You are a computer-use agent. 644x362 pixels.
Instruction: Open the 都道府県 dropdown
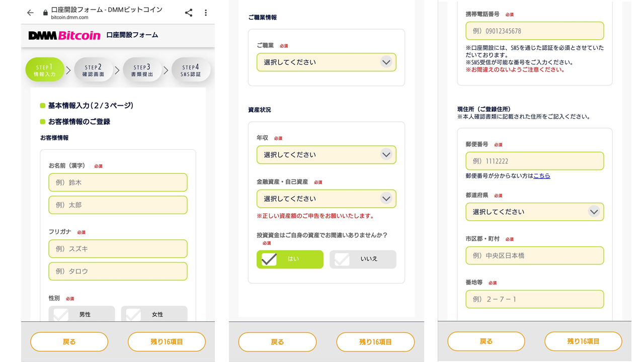coord(534,212)
